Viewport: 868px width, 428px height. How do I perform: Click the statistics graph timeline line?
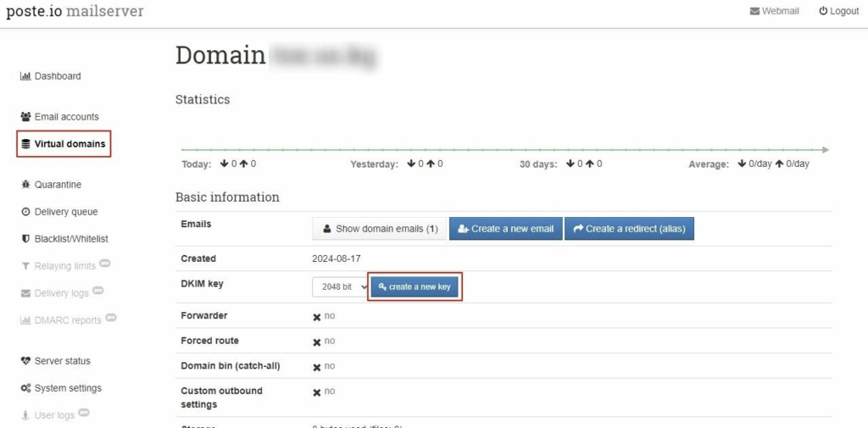pos(505,150)
